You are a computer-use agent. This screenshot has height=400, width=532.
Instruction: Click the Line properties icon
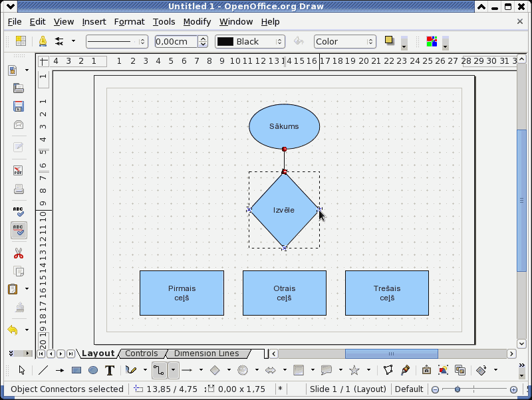tap(43, 41)
